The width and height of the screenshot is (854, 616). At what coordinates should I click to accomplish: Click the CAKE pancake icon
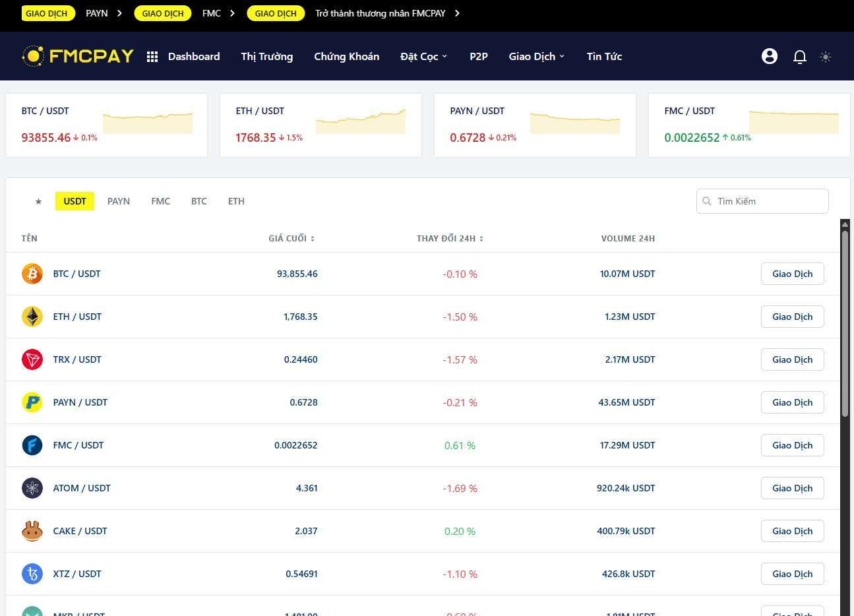click(32, 531)
